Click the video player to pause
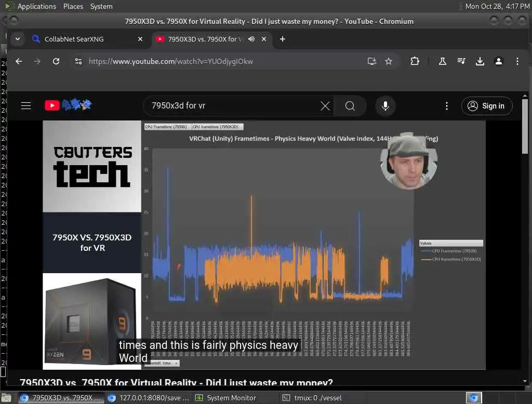Image resolution: width=532 pixels, height=404 pixels. click(264, 245)
